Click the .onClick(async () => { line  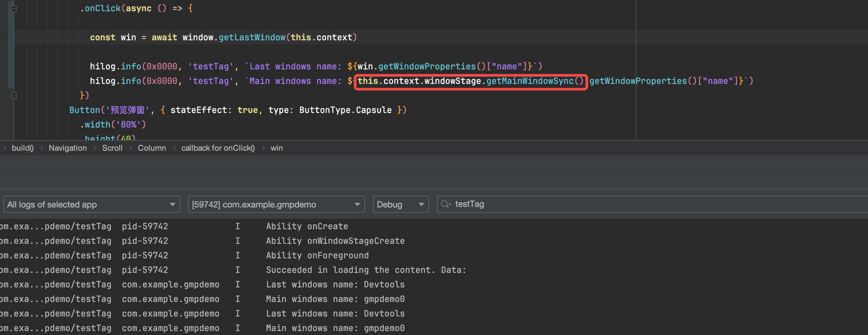click(136, 9)
